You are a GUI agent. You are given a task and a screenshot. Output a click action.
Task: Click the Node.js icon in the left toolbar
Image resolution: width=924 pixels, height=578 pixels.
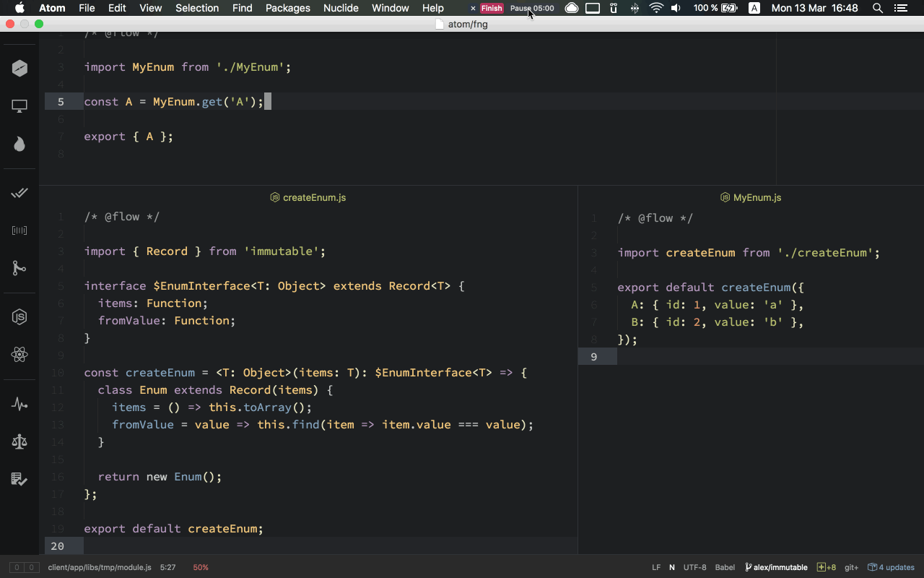(x=19, y=316)
